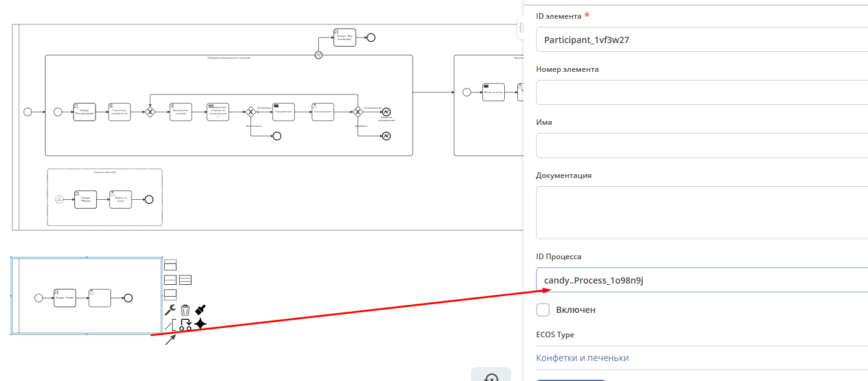Click the four-point sparkle icon
The height and width of the screenshot is (381, 868).
(x=200, y=324)
